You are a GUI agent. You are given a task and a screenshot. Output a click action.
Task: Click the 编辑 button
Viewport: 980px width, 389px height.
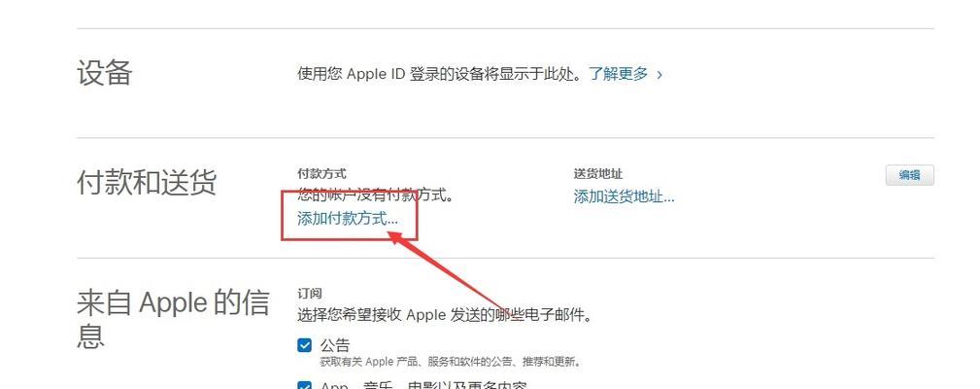point(909,175)
